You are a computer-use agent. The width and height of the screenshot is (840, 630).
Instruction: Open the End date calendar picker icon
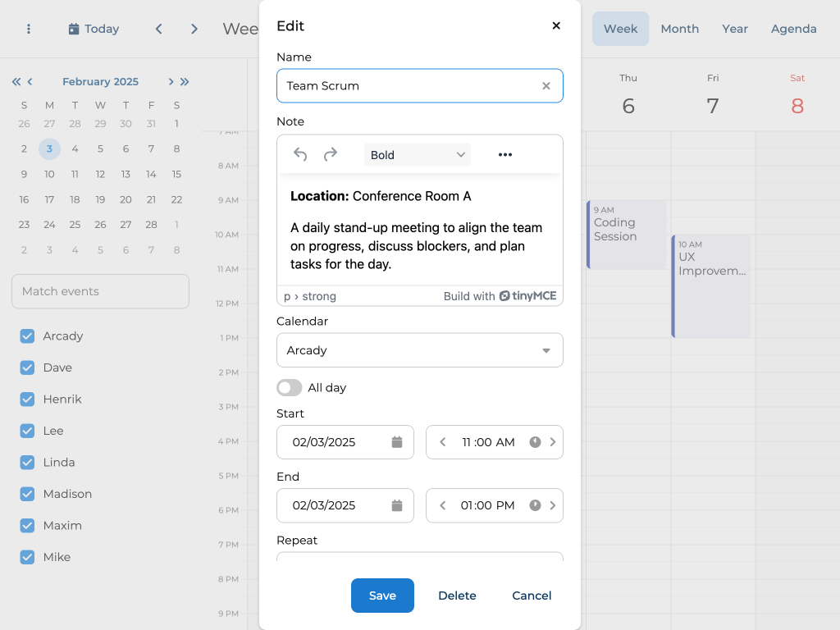(x=397, y=505)
